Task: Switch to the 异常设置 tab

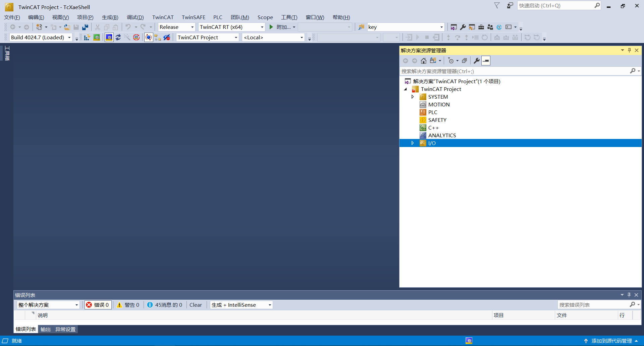Action: coord(65,330)
